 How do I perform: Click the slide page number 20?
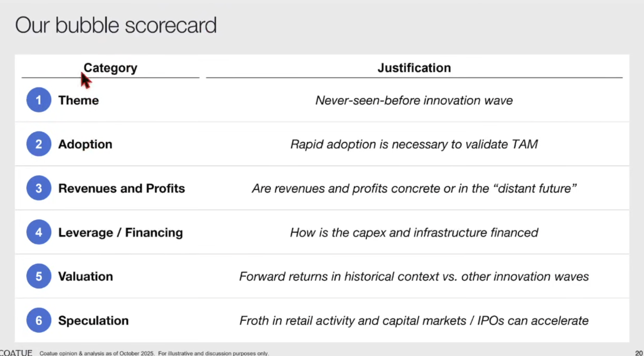tap(639, 353)
